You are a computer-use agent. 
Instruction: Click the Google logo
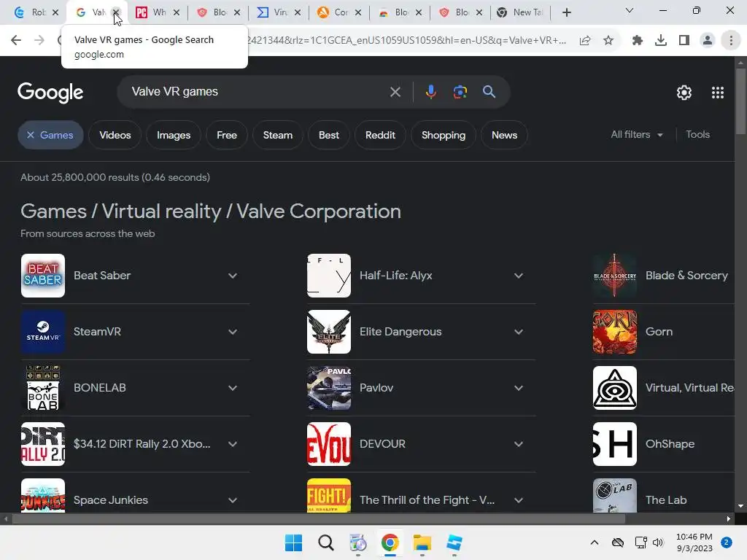pyautogui.click(x=50, y=93)
